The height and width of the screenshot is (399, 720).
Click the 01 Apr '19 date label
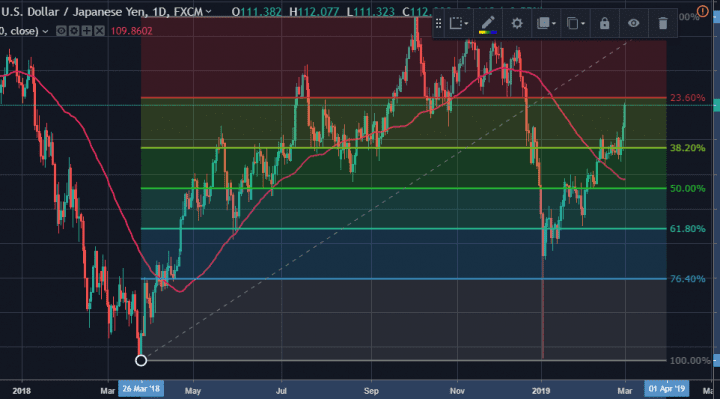667,389
